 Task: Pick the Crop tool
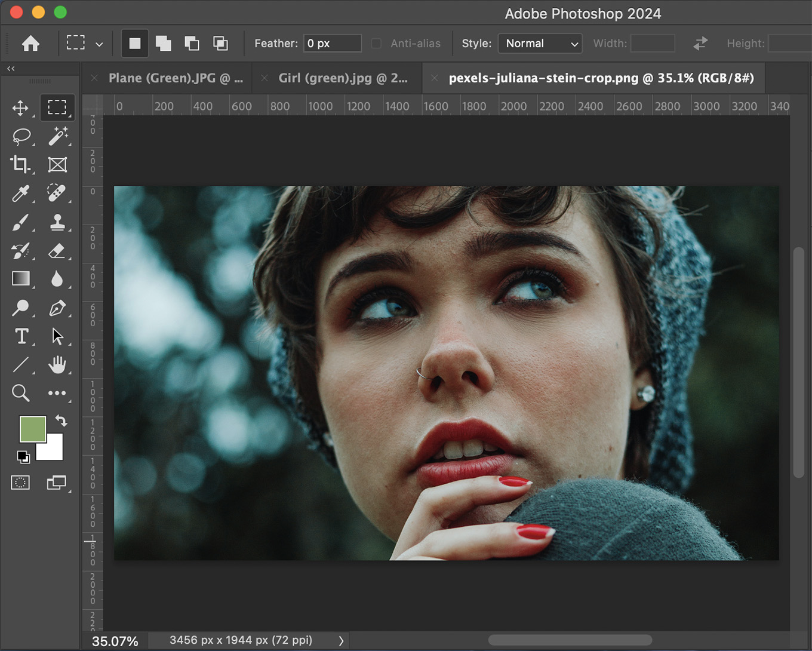(x=20, y=164)
